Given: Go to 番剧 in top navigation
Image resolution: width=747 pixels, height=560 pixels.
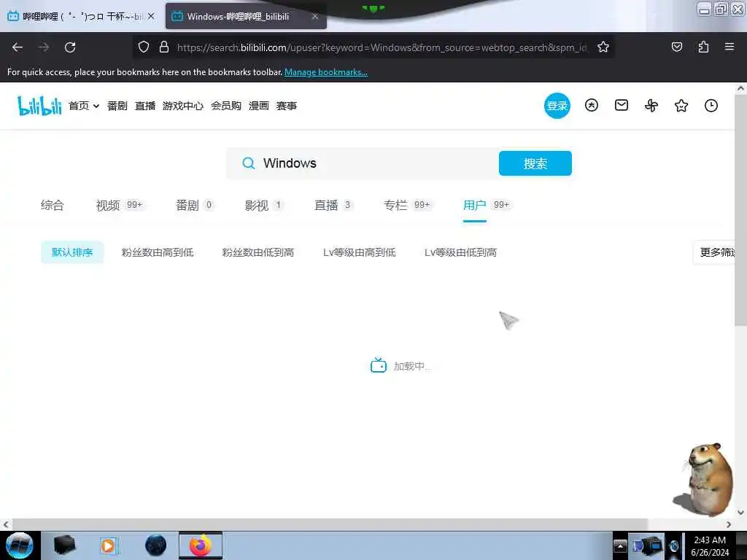Looking at the screenshot, I should (x=117, y=106).
